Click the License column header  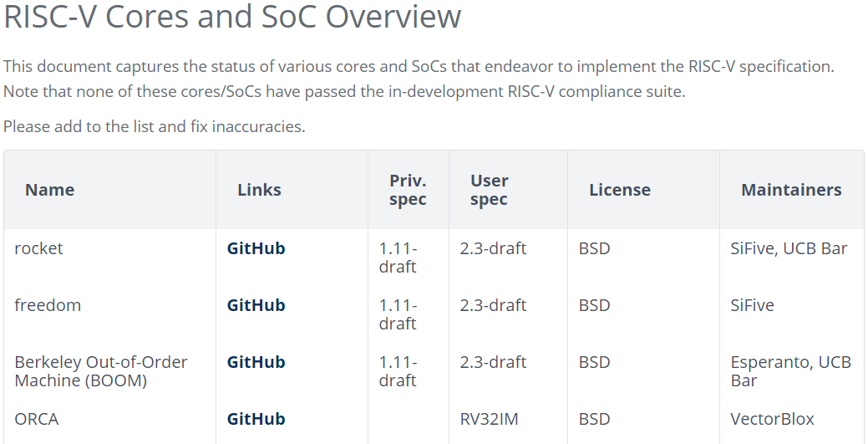(x=619, y=190)
